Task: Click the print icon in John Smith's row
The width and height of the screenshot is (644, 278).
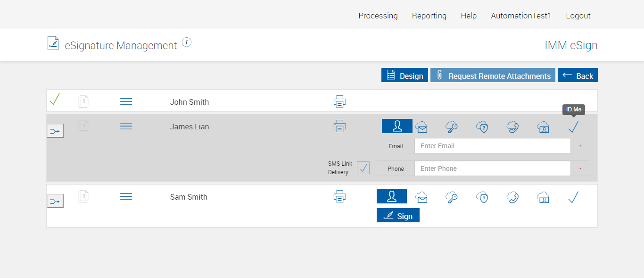Action: [x=339, y=101]
